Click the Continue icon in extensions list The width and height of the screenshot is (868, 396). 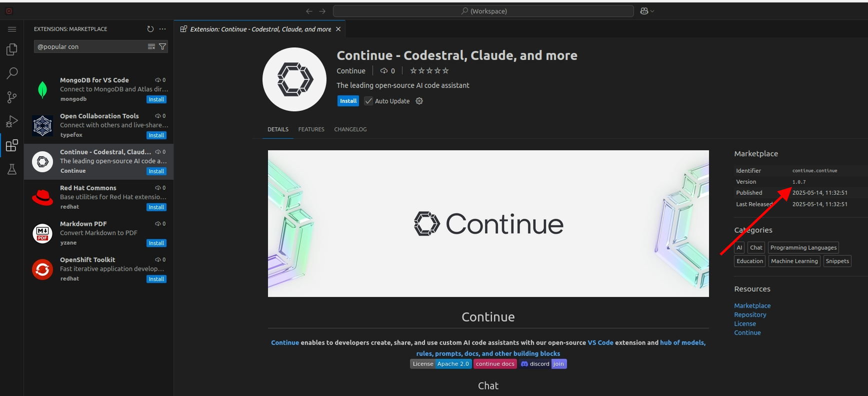pyautogui.click(x=42, y=162)
